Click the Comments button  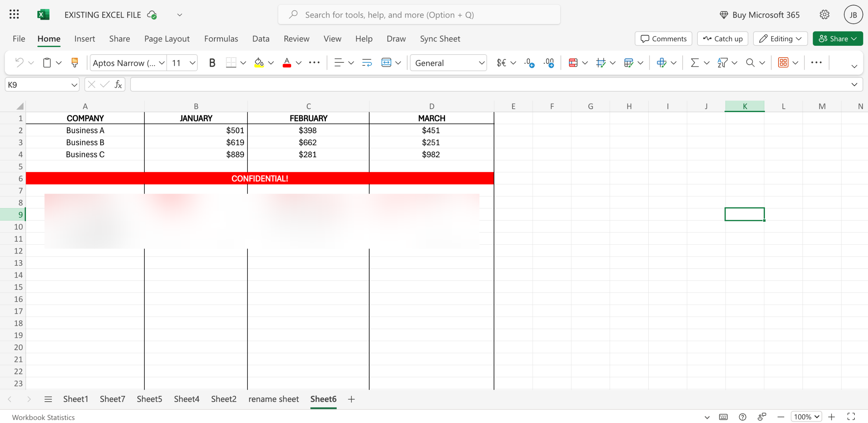point(663,39)
